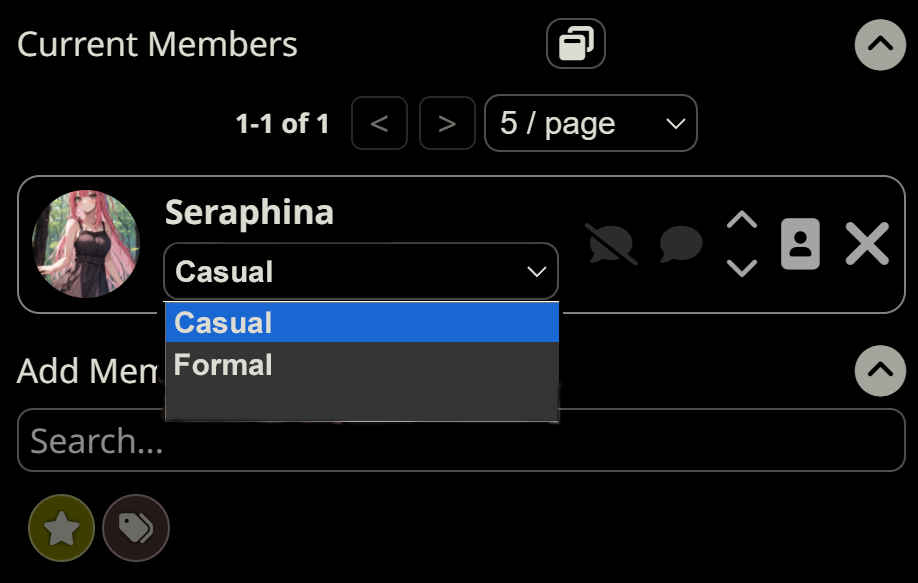Click the Search field
Viewport: 918px width, 583px height.
click(458, 440)
